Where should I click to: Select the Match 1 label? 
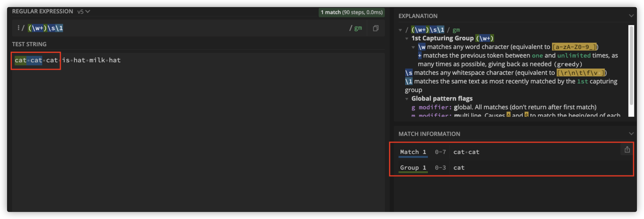pyautogui.click(x=413, y=152)
